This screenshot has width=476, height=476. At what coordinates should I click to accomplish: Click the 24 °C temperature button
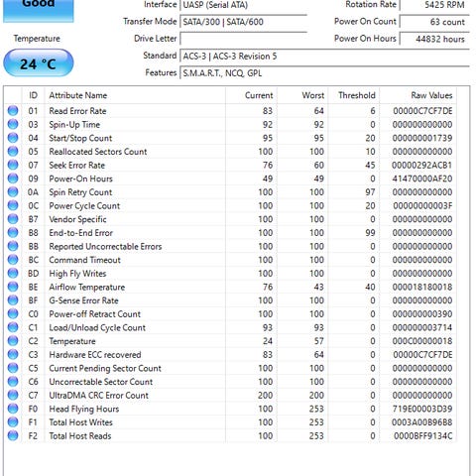click(x=39, y=63)
